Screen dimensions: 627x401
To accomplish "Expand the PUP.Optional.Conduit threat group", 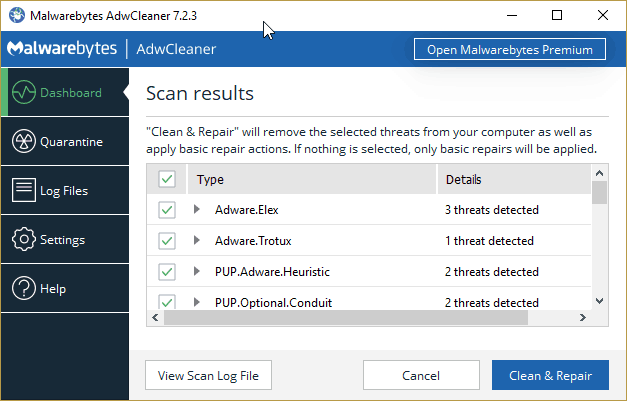I will pyautogui.click(x=196, y=302).
